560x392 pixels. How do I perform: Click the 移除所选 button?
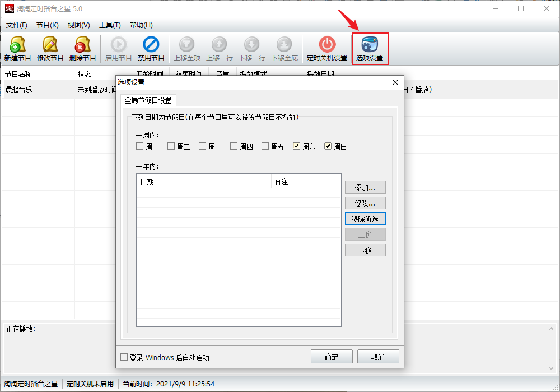[x=365, y=219]
